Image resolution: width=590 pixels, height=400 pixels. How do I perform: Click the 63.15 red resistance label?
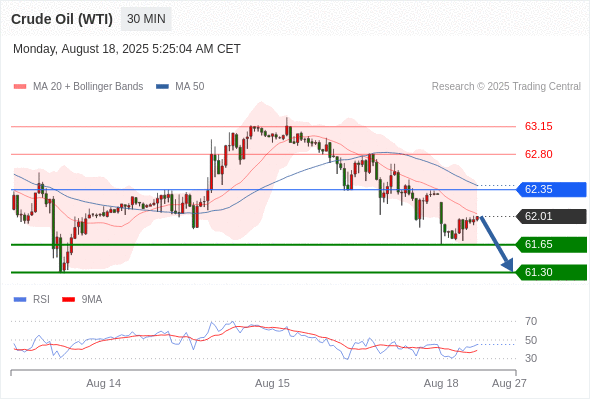[538, 126]
